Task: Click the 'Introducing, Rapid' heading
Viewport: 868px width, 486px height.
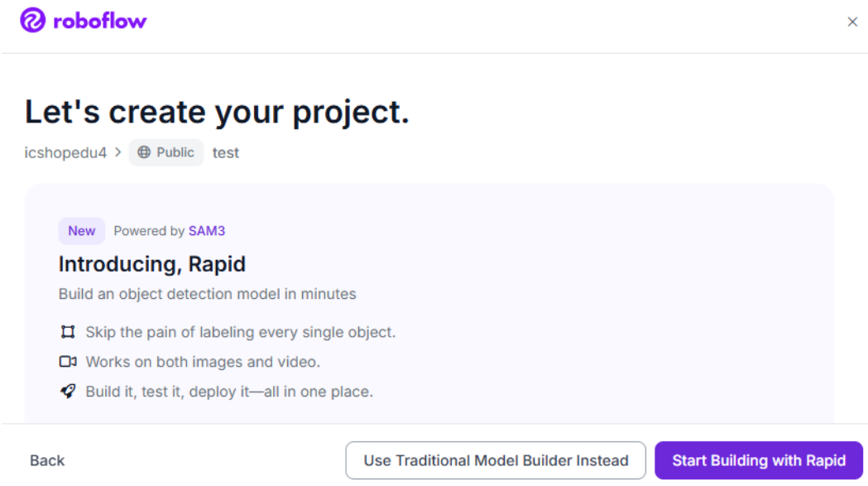Action: click(x=152, y=264)
